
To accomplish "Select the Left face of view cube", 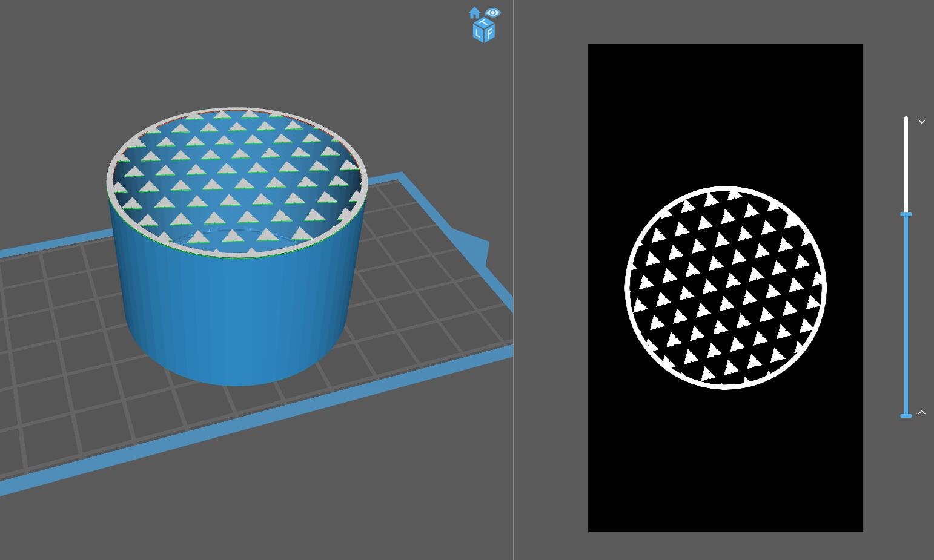I will (478, 34).
